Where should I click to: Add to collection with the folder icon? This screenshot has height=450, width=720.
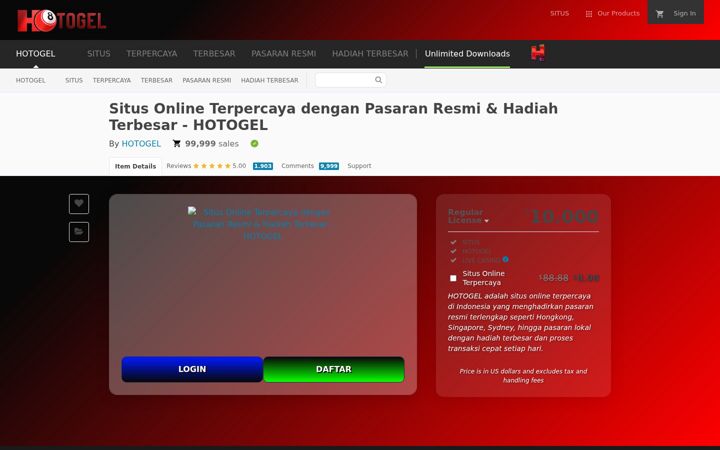click(x=79, y=231)
